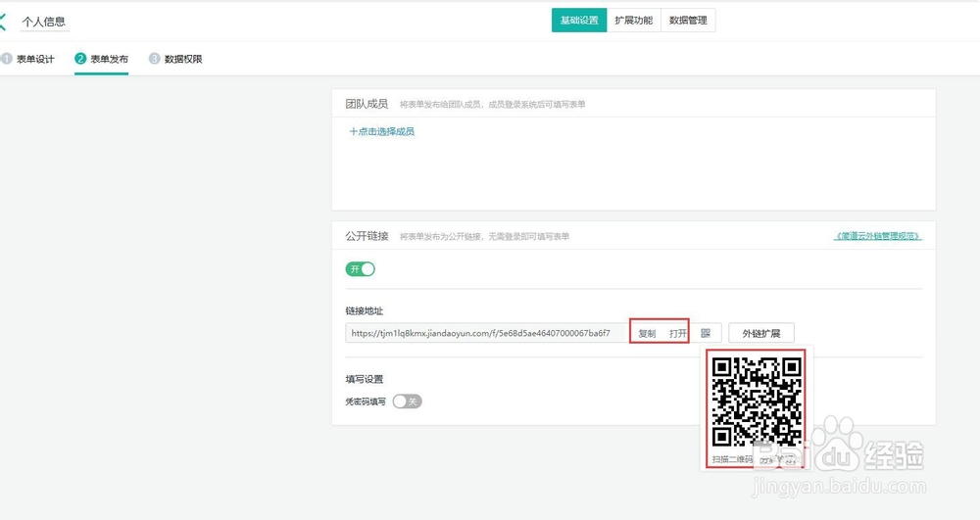Viewport: 980px width, 520px height.
Task: Copy the link with 复制
Action: (647, 333)
